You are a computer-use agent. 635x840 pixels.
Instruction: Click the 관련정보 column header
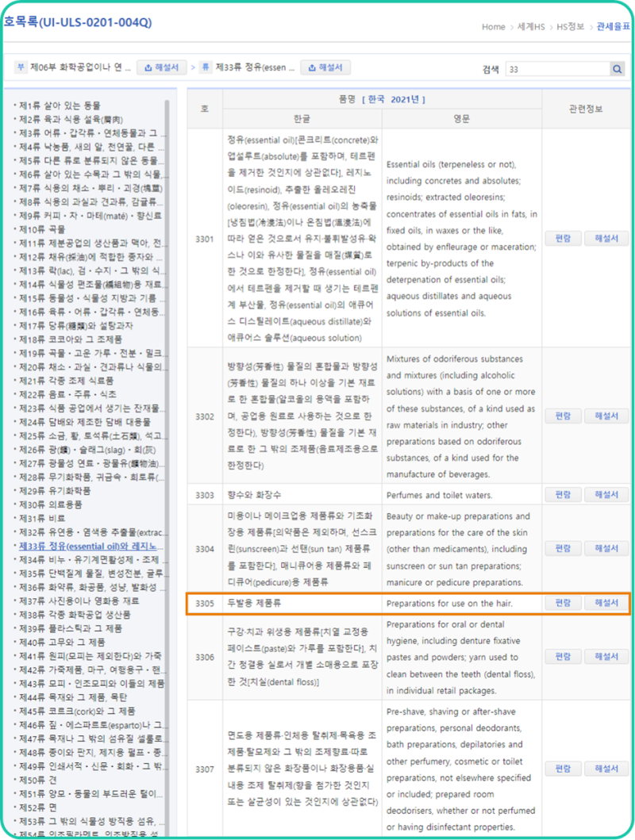[x=586, y=109]
